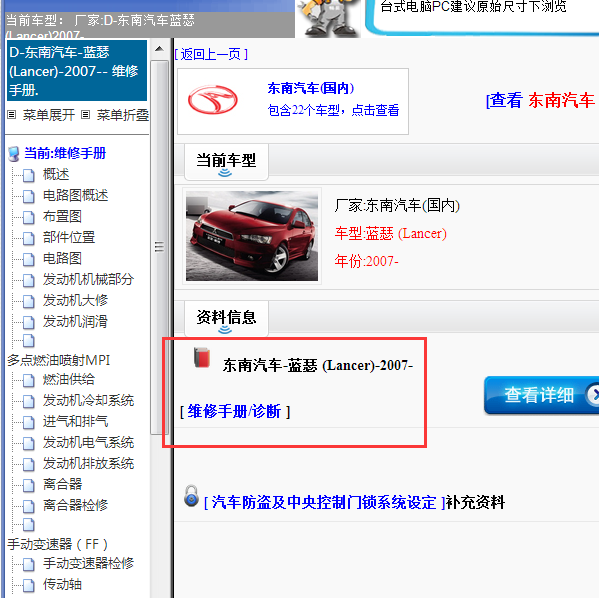599x598 pixels.
Task: Click the page icon beside 电路图概述
Action: [28, 196]
